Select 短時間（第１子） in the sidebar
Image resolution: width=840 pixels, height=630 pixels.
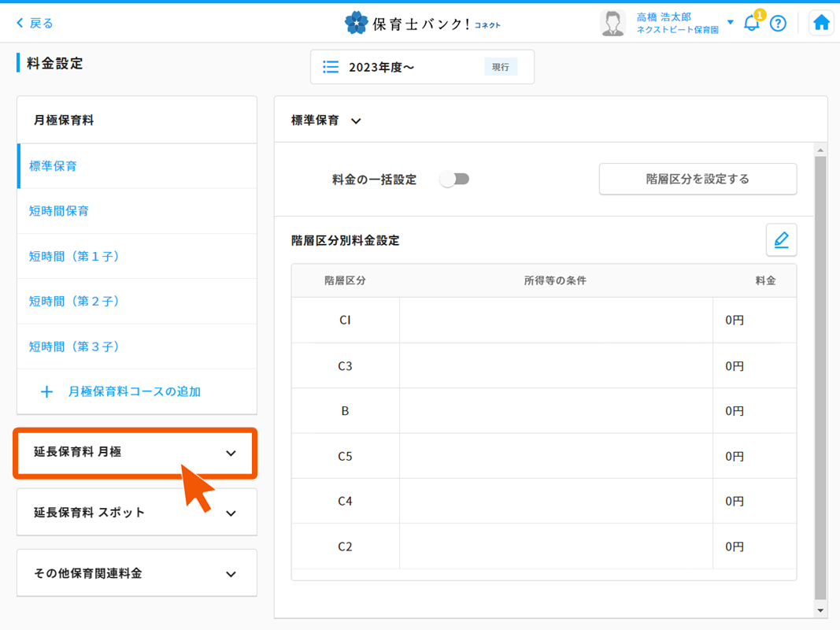(x=72, y=255)
